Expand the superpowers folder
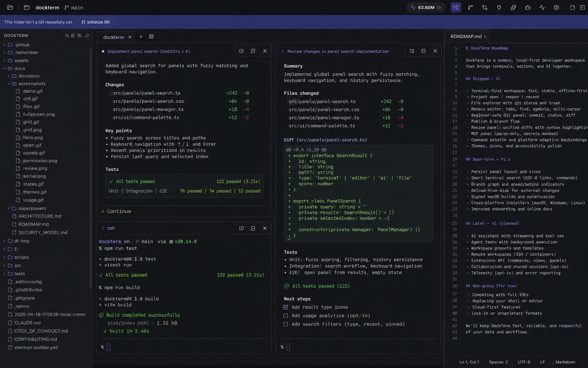The image size is (588, 368). (x=9, y=208)
